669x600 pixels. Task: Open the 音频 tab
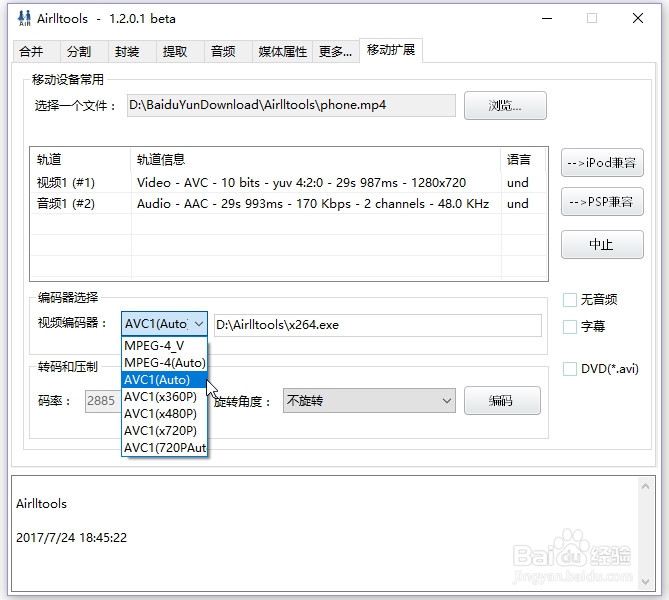tap(228, 52)
